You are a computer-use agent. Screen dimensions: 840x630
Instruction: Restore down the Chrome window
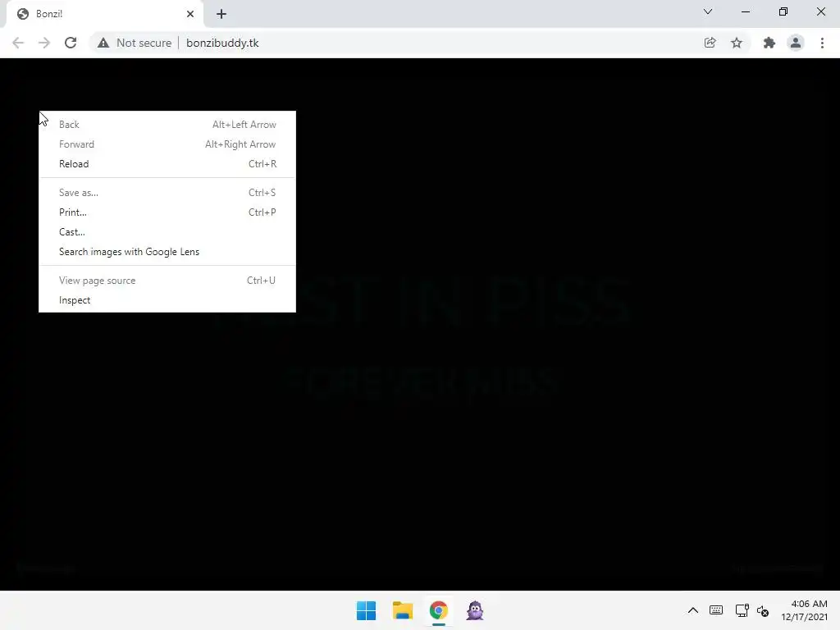point(783,11)
